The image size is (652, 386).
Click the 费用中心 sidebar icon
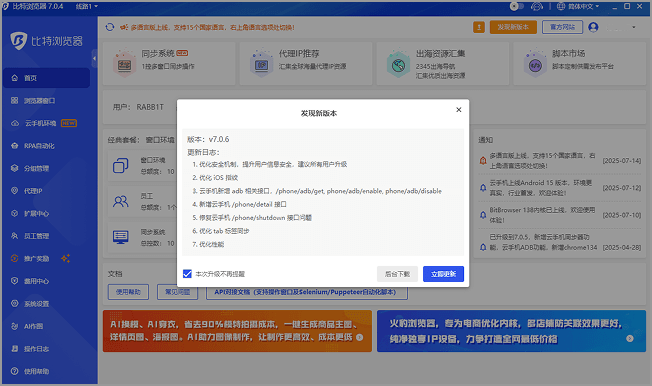pyautogui.click(x=15, y=281)
